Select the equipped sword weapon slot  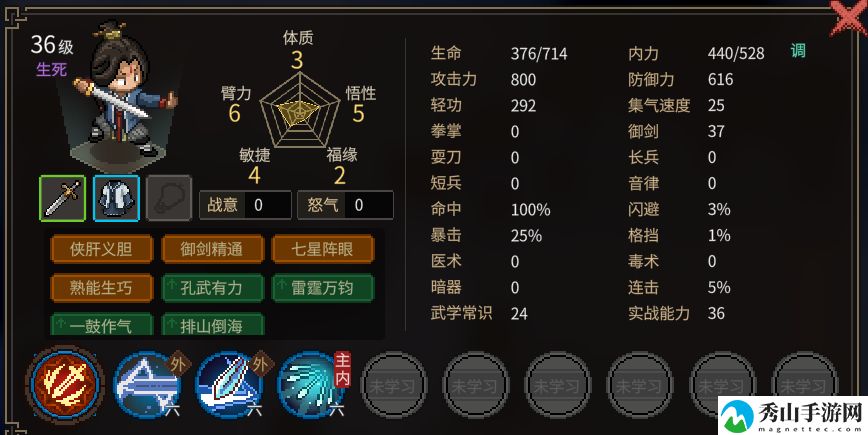[x=63, y=198]
